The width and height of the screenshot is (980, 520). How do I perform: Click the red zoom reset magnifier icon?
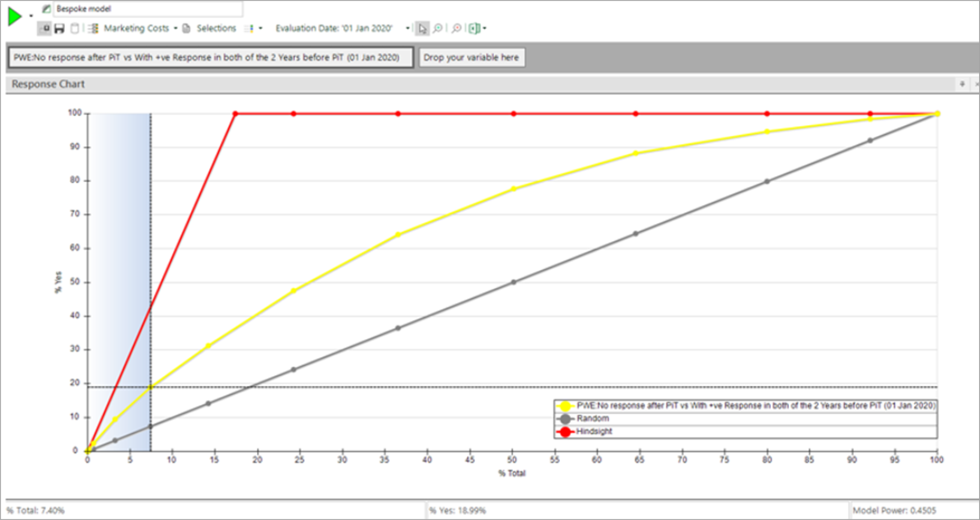456,29
